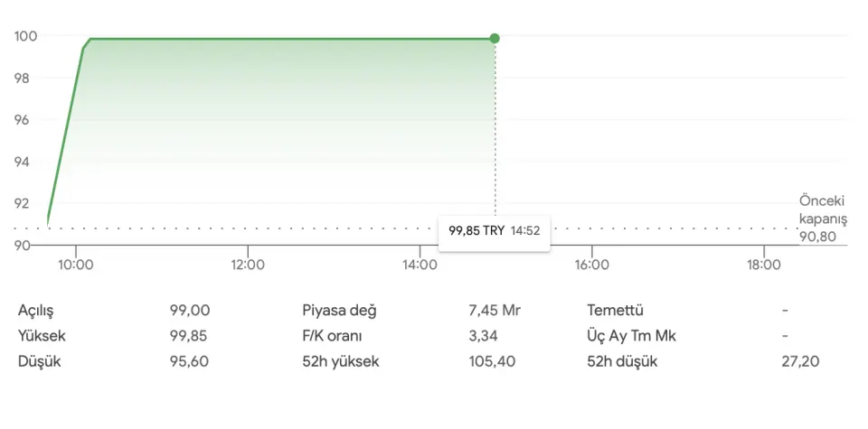This screenshot has height=429, width=868.
Task: Click the Açılış stat label
Action: click(36, 311)
